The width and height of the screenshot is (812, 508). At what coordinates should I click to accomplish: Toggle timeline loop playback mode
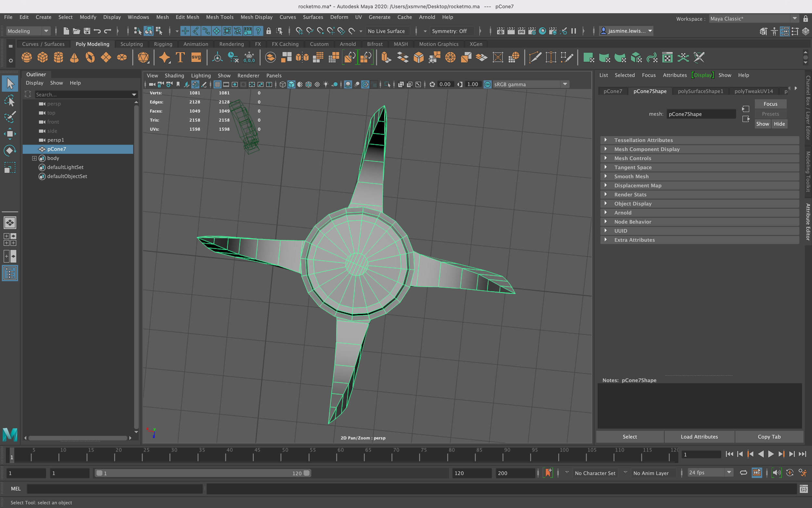743,473
